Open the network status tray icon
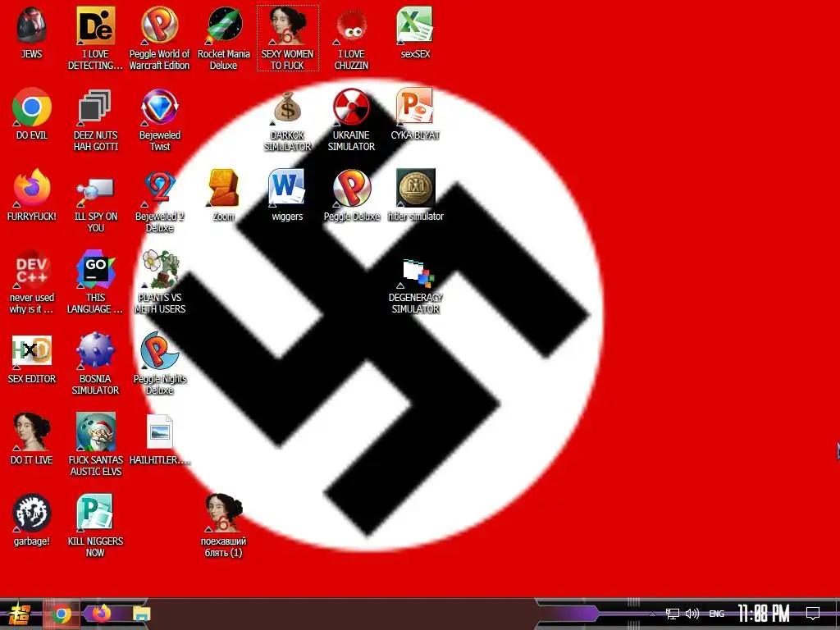This screenshot has height=630, width=840. [673, 614]
